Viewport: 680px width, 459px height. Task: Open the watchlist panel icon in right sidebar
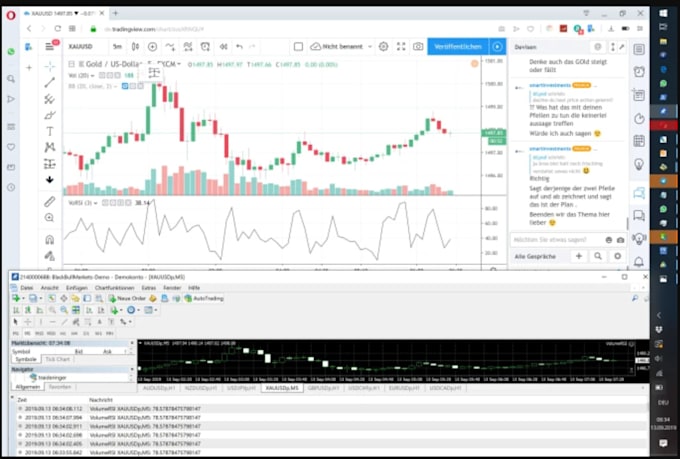(639, 49)
